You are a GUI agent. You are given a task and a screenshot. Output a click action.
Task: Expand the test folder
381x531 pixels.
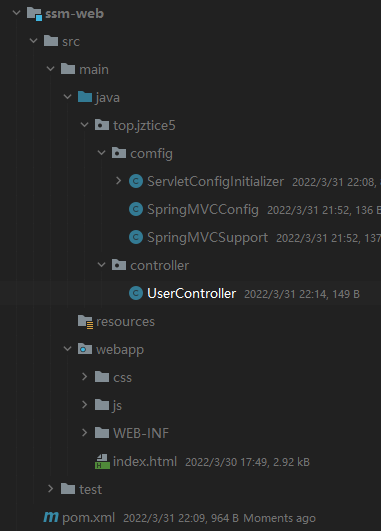pos(50,489)
